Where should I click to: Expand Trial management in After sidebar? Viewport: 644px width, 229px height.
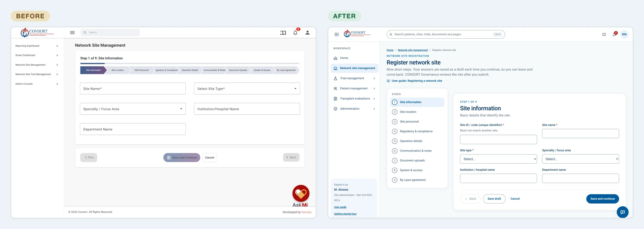tap(354, 78)
